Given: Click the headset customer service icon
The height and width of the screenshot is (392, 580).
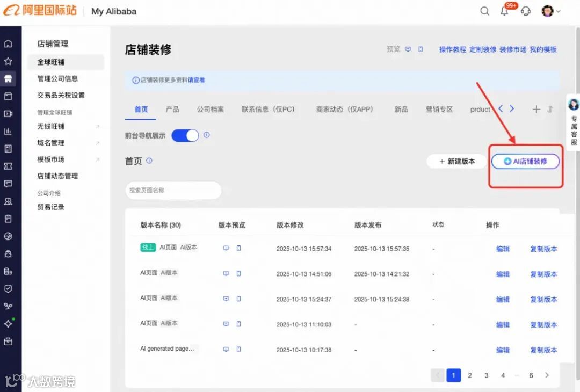Looking at the screenshot, I should click(x=526, y=11).
